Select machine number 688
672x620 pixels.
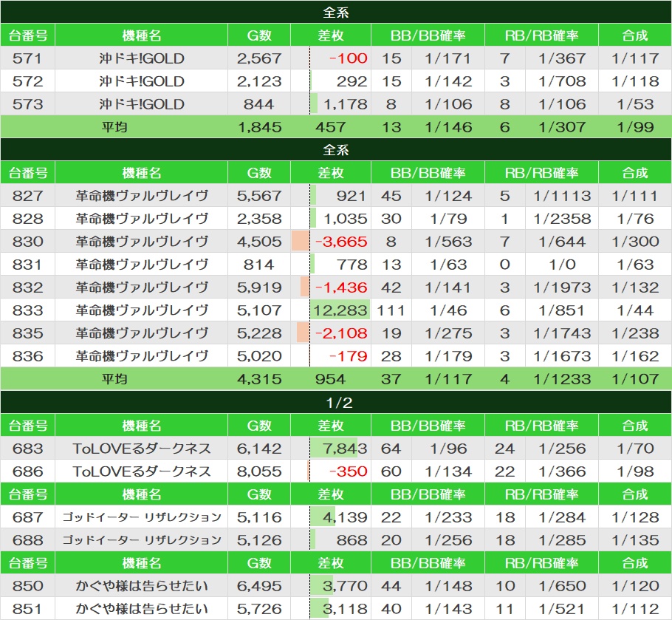(27, 539)
